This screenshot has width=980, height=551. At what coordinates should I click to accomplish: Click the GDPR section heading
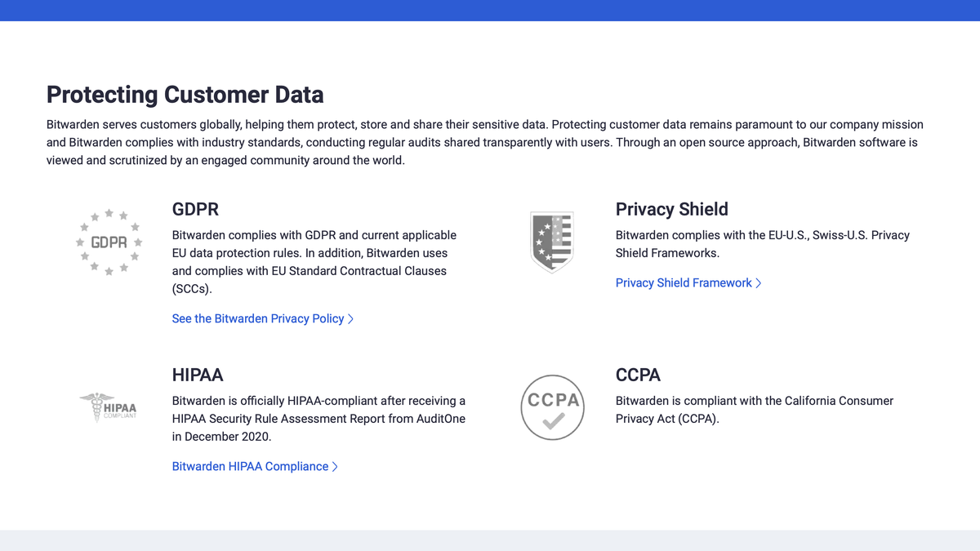tap(195, 209)
